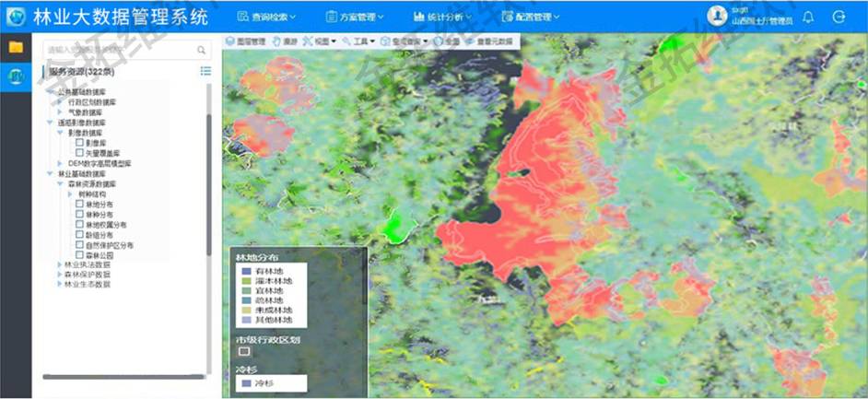
Task: Click the notification bell icon
Action: tap(808, 17)
